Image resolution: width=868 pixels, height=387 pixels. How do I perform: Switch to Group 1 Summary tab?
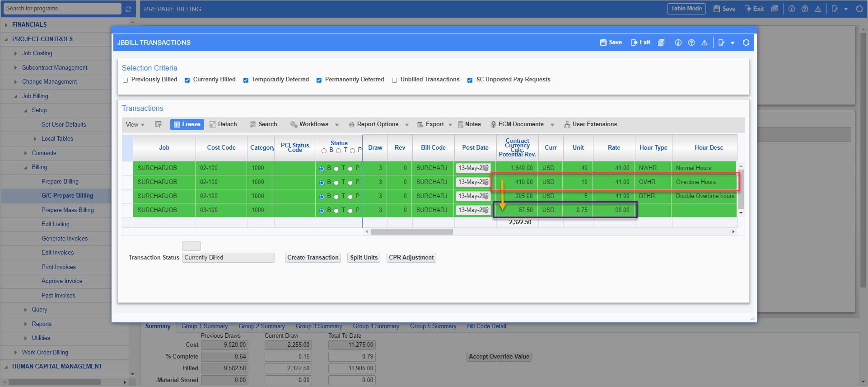point(205,326)
